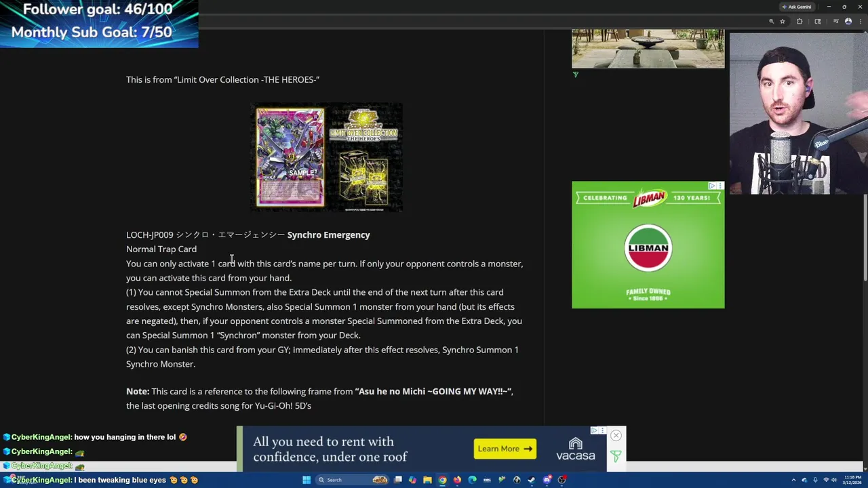Click the 'Normal Trap Card' line
868x488 pixels.
(161, 249)
